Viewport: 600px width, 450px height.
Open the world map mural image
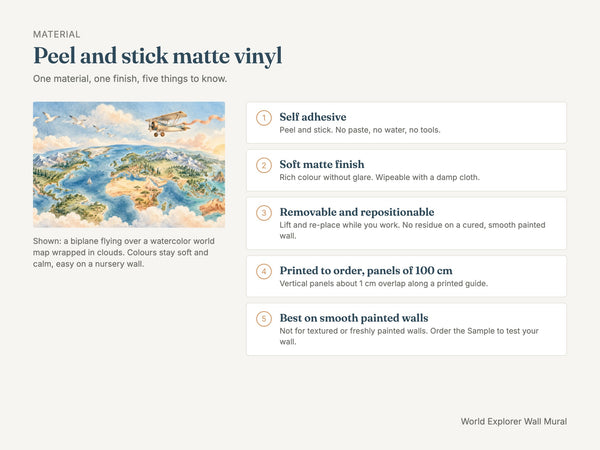pyautogui.click(x=129, y=165)
